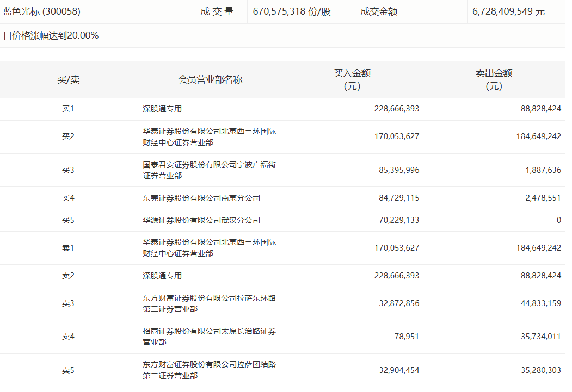Click 华泰证券 branch name in 买2 row
Viewport: 572px width, 392px height.
click(209, 137)
